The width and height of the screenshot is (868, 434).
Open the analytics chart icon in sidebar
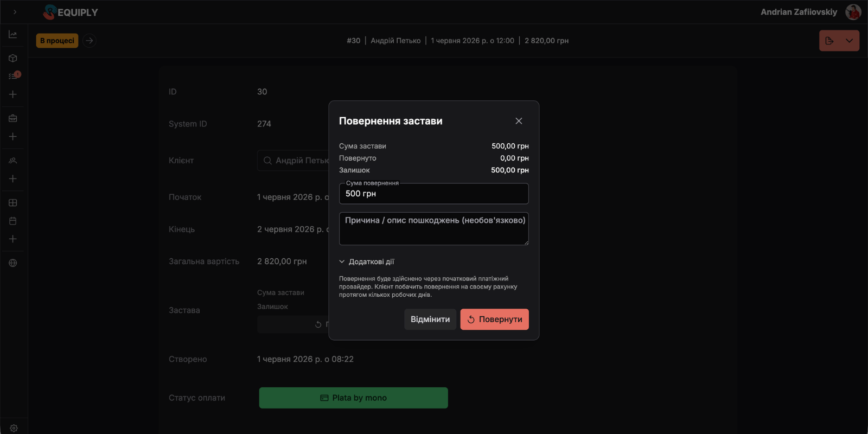[x=13, y=34]
